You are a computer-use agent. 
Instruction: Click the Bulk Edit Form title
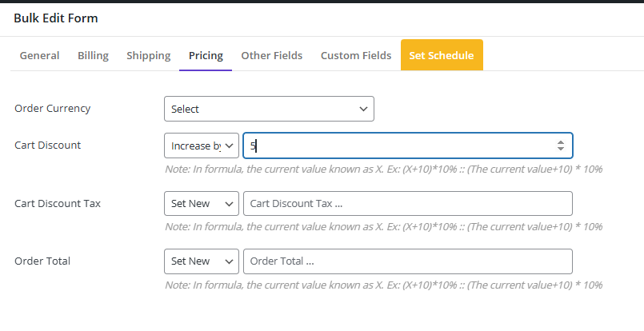coord(56,18)
